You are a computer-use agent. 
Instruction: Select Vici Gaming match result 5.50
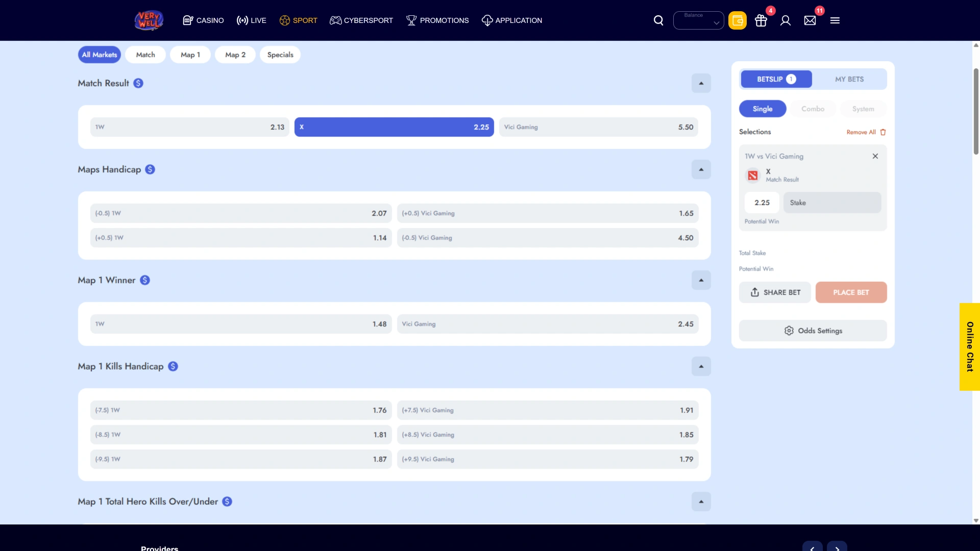coord(599,127)
